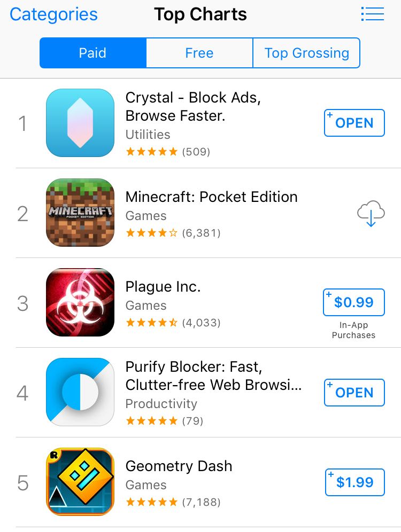
Task: Tap the Crystal ad blocker app icon
Action: pos(80,123)
